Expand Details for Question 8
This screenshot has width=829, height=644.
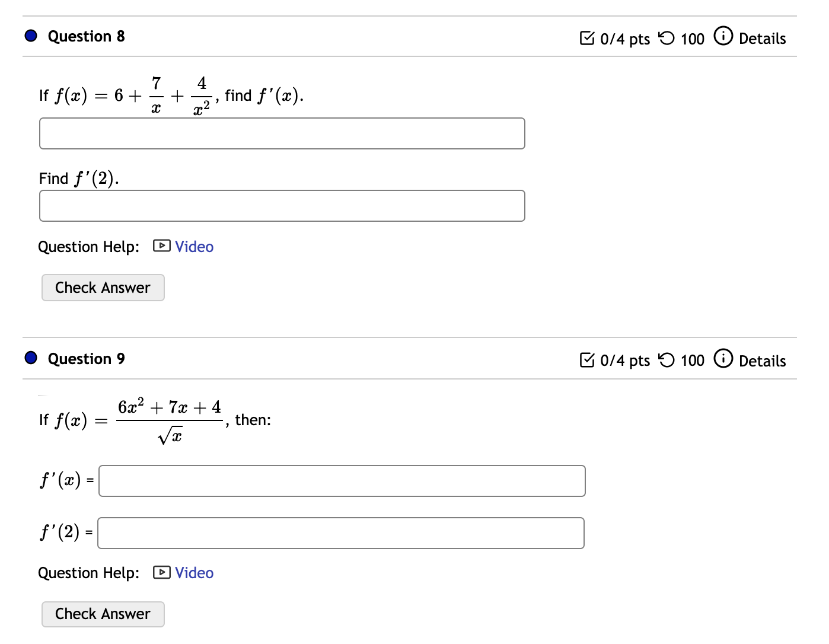click(762, 38)
